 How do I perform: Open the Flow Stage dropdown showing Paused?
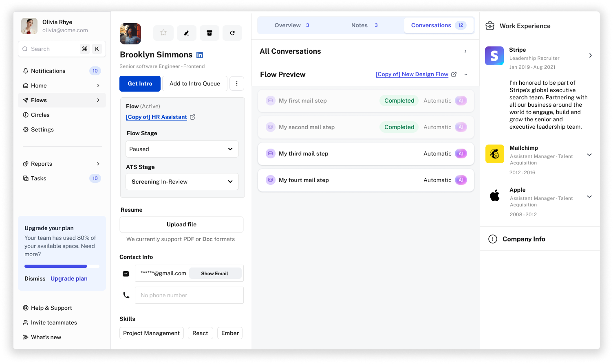pyautogui.click(x=182, y=149)
